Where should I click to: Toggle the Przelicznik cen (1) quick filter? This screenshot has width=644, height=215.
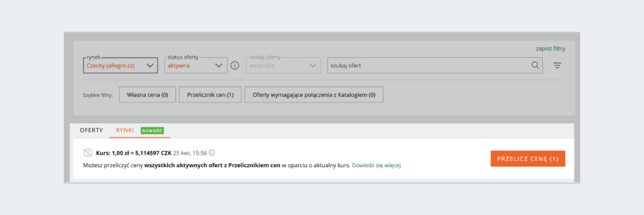point(210,95)
